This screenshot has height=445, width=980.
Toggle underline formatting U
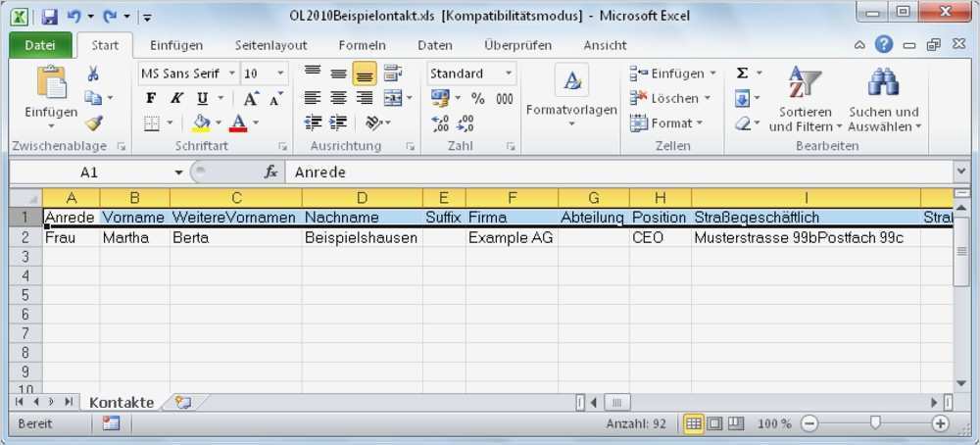(203, 99)
